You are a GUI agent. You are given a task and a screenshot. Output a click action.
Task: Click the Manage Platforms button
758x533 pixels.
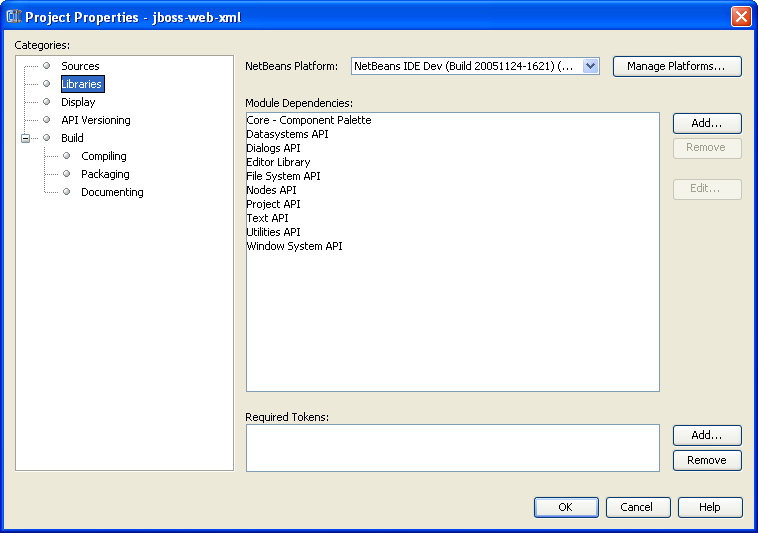[677, 66]
